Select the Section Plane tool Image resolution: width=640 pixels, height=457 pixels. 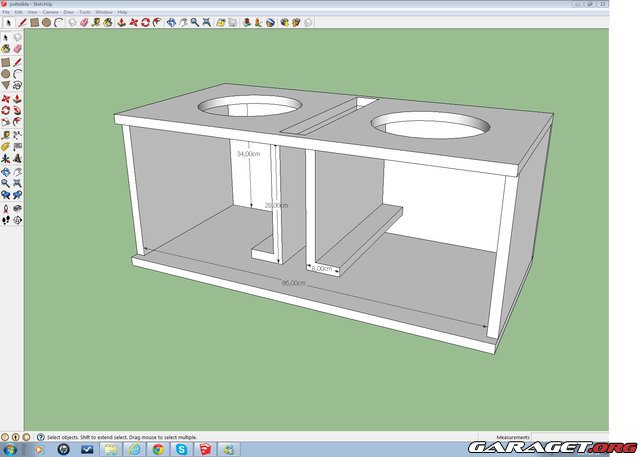[18, 220]
